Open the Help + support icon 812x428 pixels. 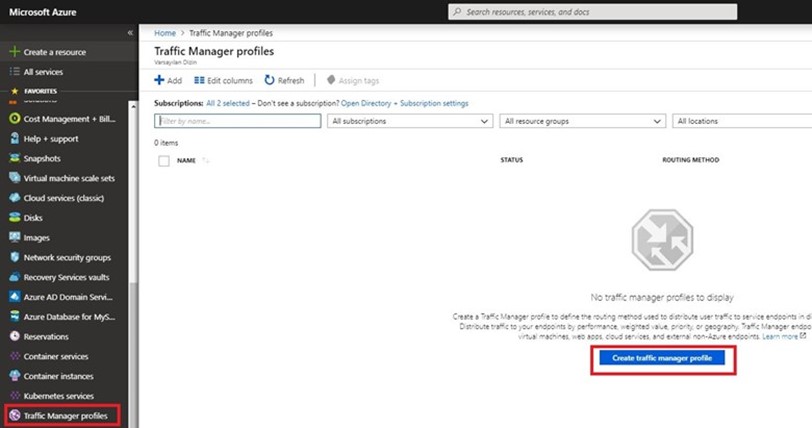14,138
